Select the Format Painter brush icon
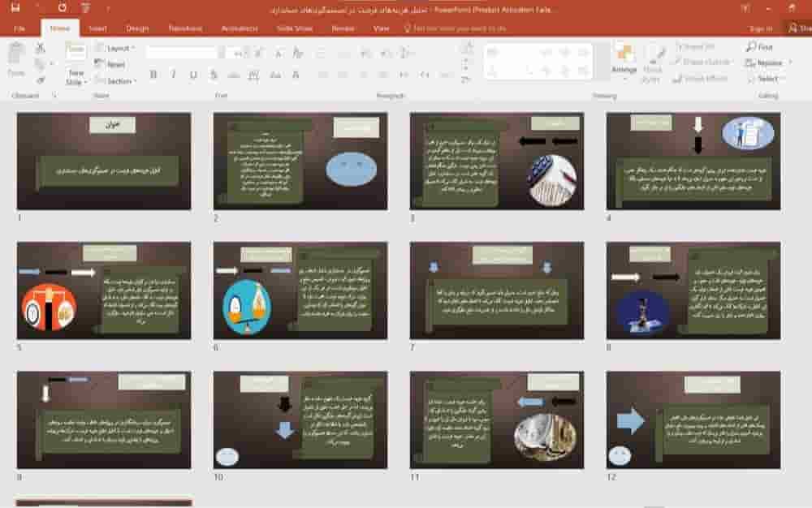812x508 pixels. (40, 80)
